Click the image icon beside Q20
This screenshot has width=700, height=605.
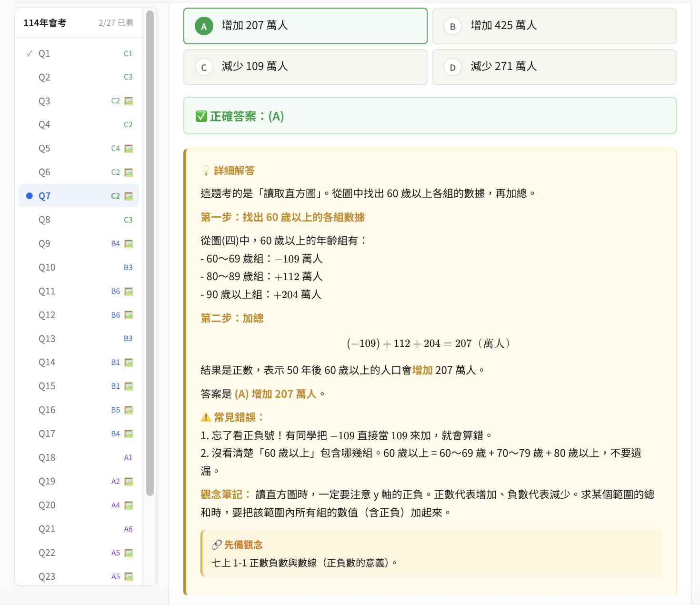(129, 505)
